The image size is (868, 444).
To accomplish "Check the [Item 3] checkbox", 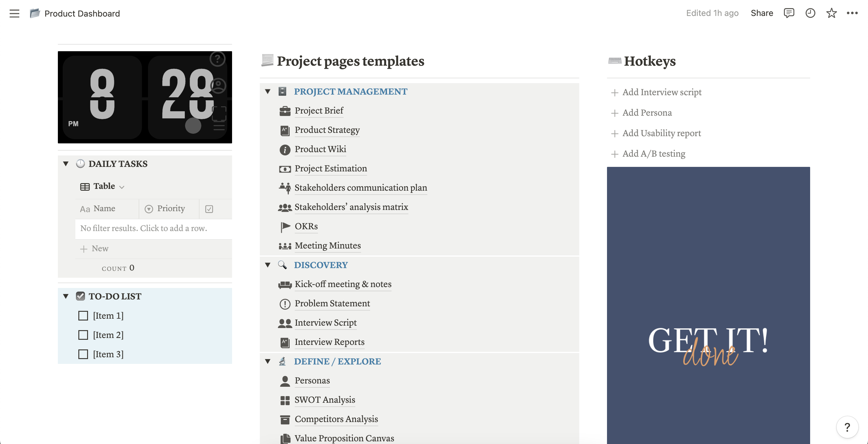I will coord(83,354).
